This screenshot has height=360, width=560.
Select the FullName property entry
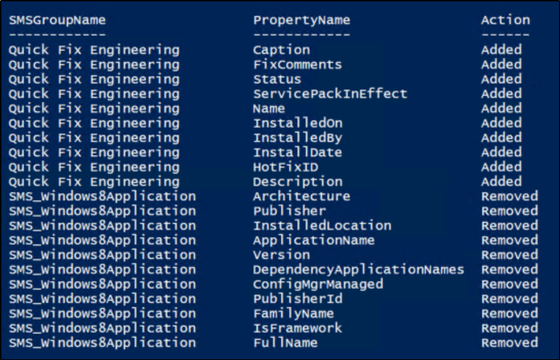285,342
